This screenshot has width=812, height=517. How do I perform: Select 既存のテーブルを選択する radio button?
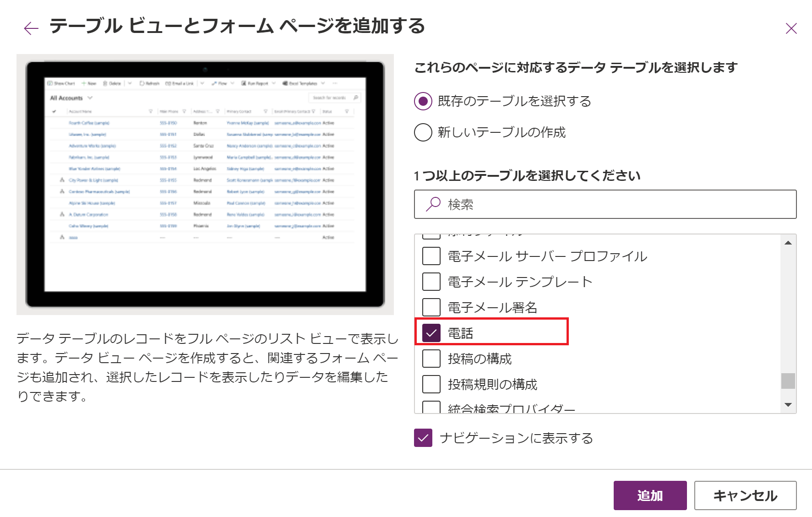click(x=423, y=101)
